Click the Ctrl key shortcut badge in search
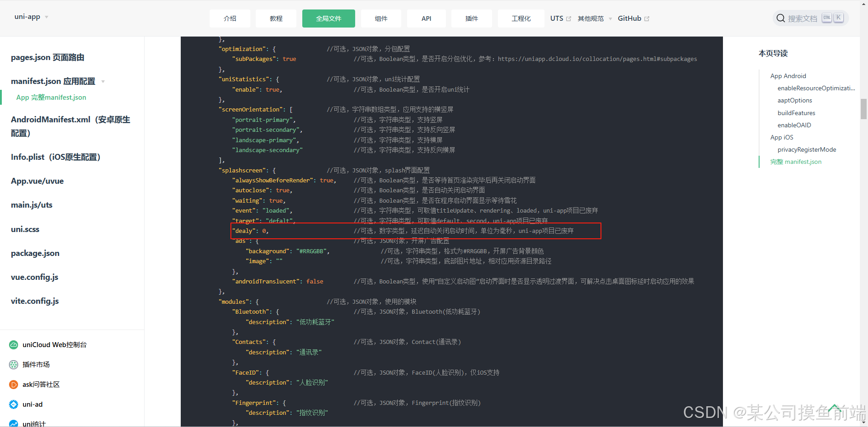This screenshot has width=868, height=427. click(x=827, y=18)
